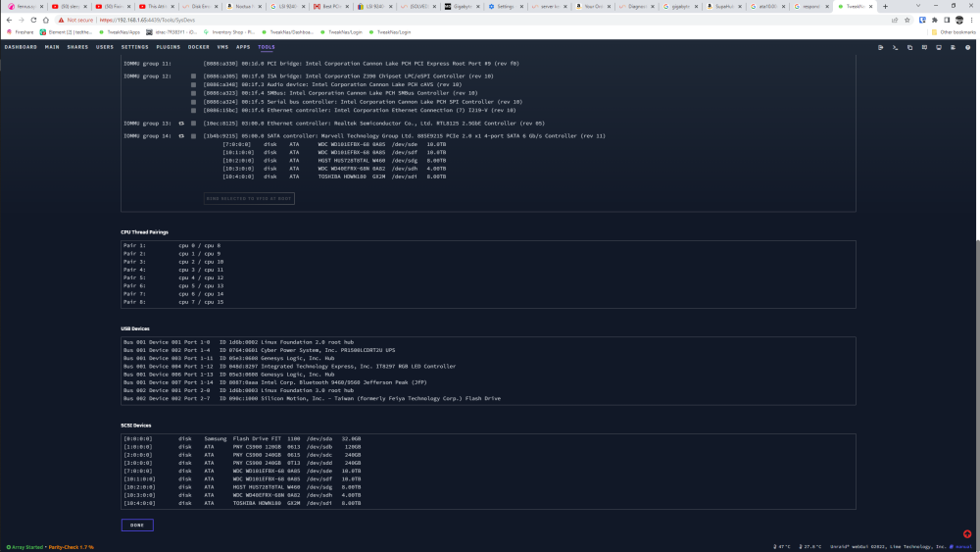This screenshot has height=552, width=980.
Task: Open the tab search chevron
Action: (918, 6)
